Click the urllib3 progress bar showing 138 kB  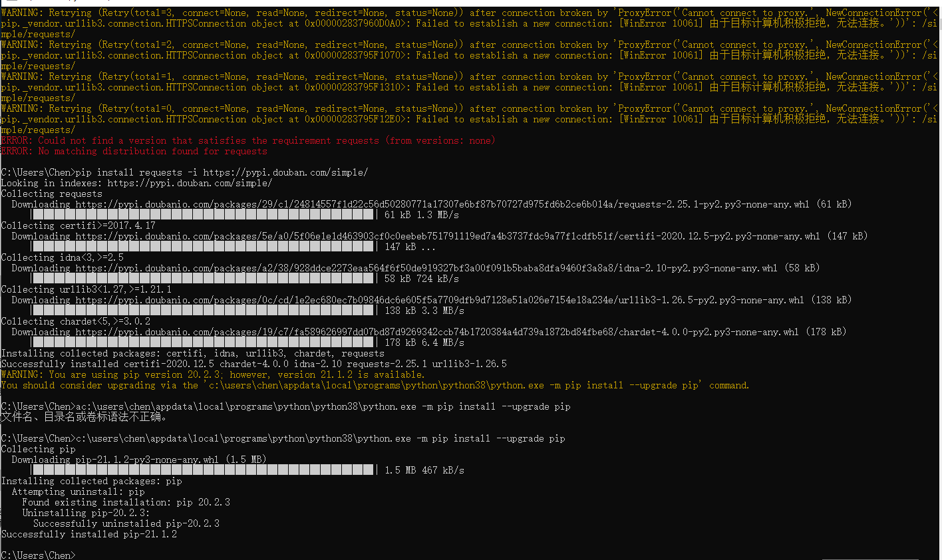203,311
